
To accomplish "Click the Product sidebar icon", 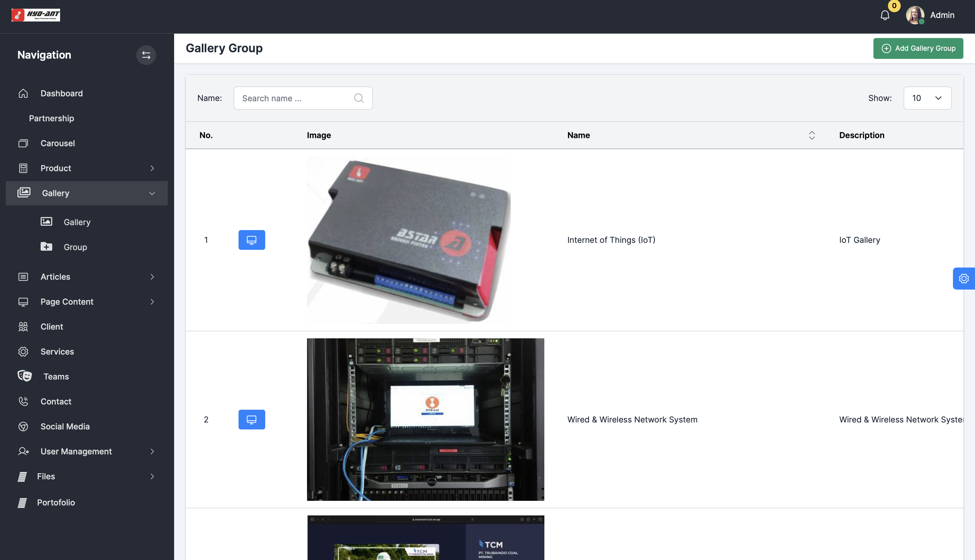I will (x=23, y=168).
